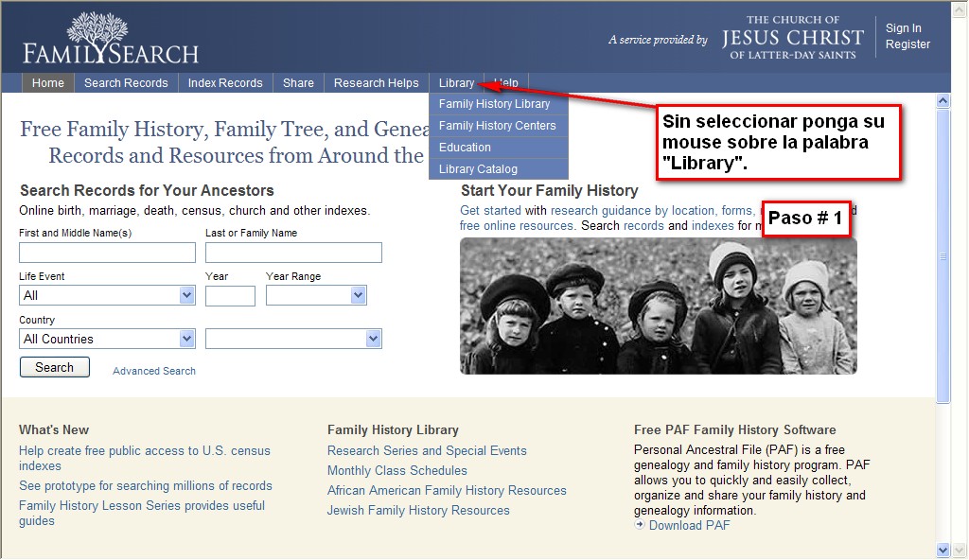The width and height of the screenshot is (969, 560).
Task: Click the Download PAF arrow icon
Action: coord(640,525)
